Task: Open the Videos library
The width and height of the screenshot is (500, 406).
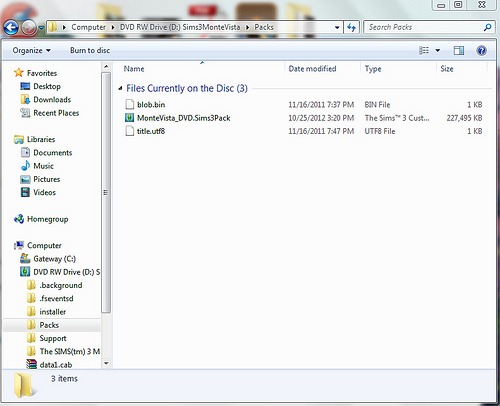Action: [x=44, y=193]
